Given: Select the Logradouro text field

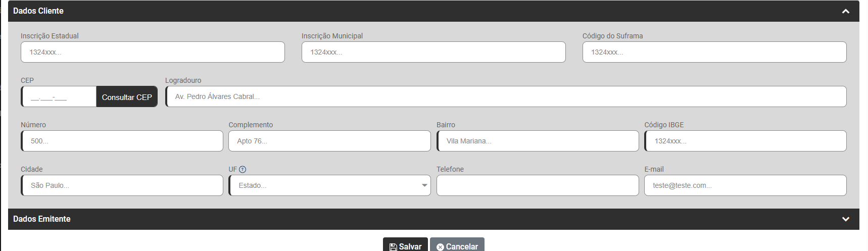Looking at the screenshot, I should 506,96.
